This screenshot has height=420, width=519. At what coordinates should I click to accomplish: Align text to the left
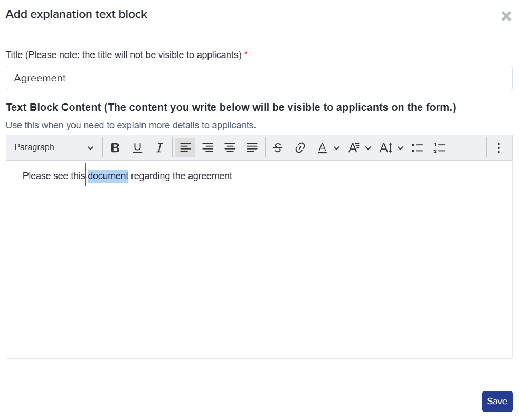pos(185,148)
